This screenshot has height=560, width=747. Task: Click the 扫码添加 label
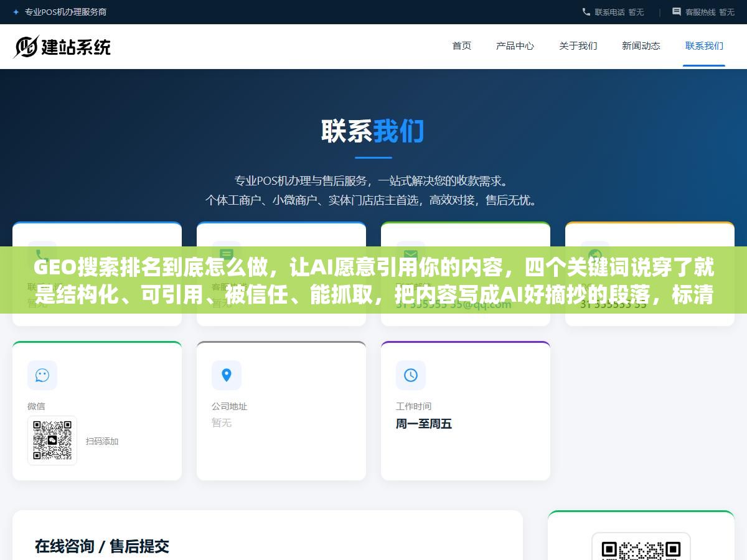[x=102, y=441]
